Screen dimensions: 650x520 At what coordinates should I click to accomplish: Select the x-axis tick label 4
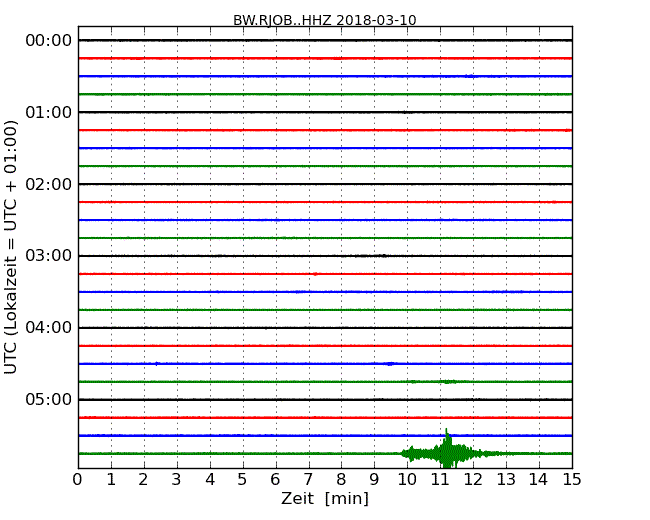[210, 479]
